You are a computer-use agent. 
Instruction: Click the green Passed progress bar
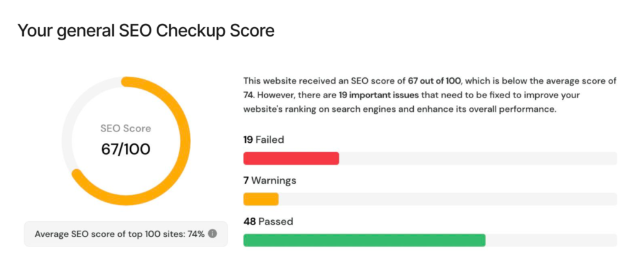coord(364,240)
